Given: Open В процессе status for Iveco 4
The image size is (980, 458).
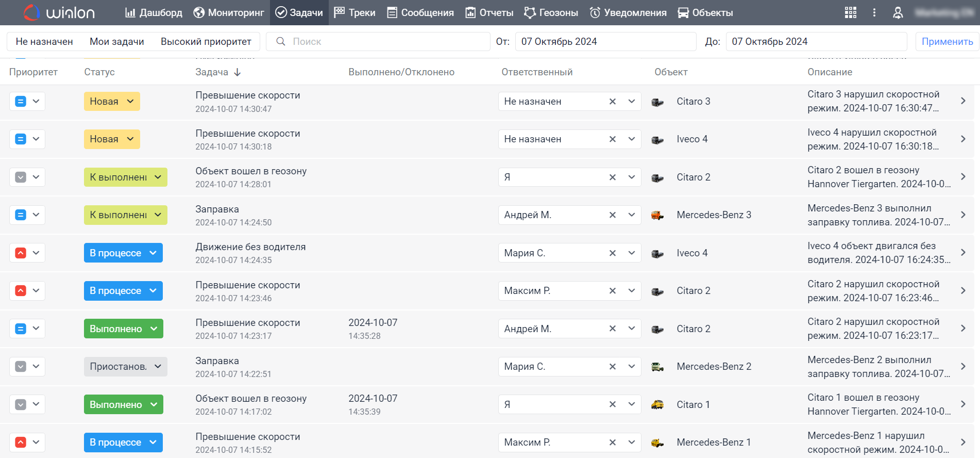Looking at the screenshot, I should (x=123, y=253).
